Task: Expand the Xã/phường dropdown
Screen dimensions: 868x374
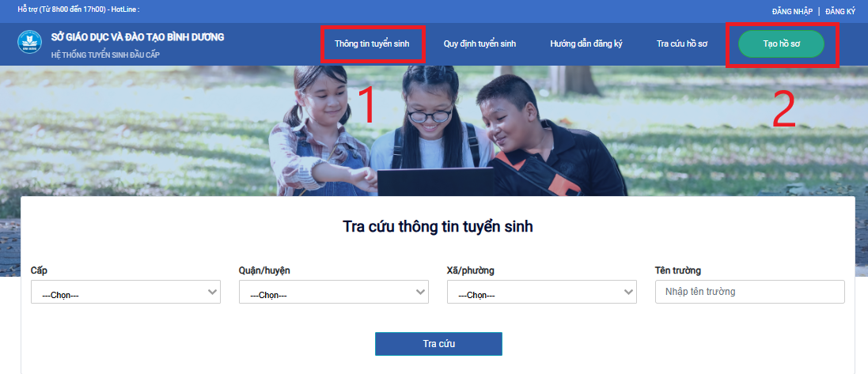Action: tap(542, 292)
